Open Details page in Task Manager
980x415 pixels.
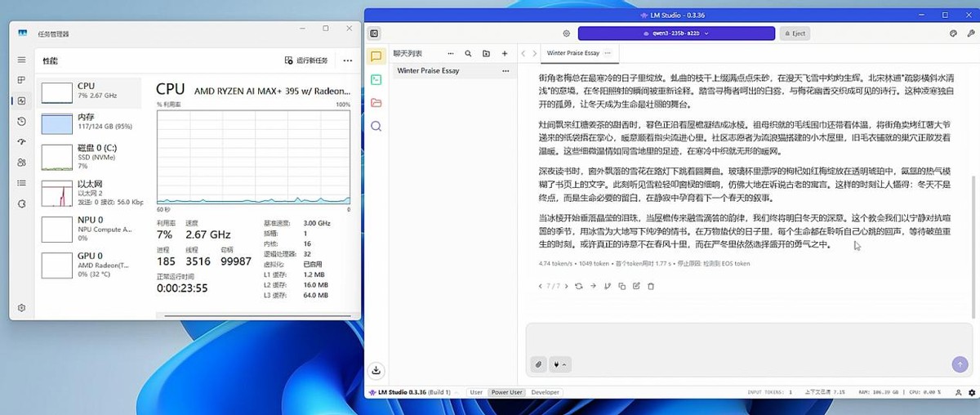22,183
